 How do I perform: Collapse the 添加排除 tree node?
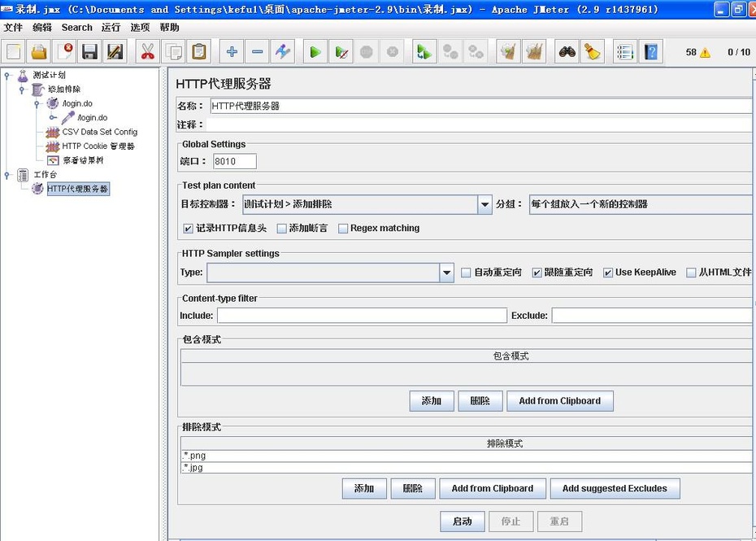22,89
